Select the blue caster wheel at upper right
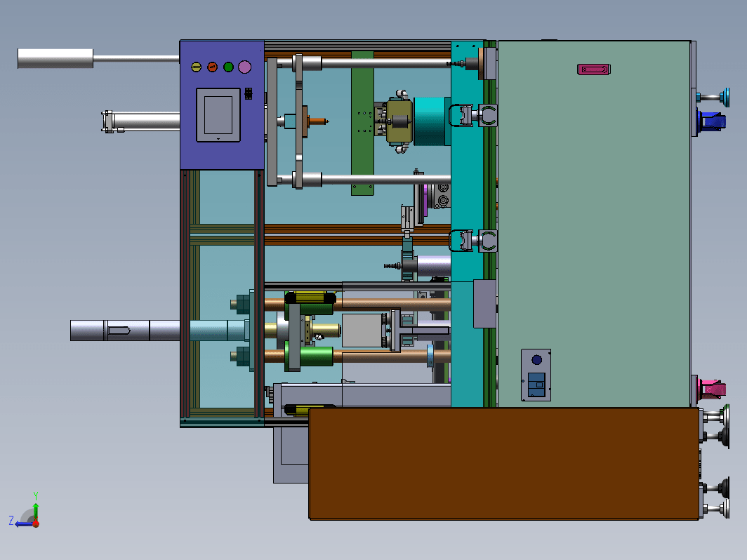Screen dimensions: 747x560 tap(712, 121)
